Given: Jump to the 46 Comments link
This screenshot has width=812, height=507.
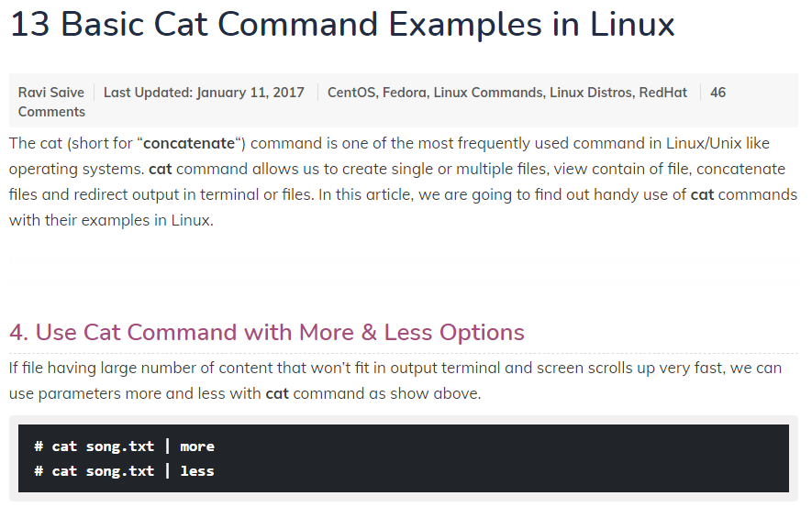Looking at the screenshot, I should 372,102.
